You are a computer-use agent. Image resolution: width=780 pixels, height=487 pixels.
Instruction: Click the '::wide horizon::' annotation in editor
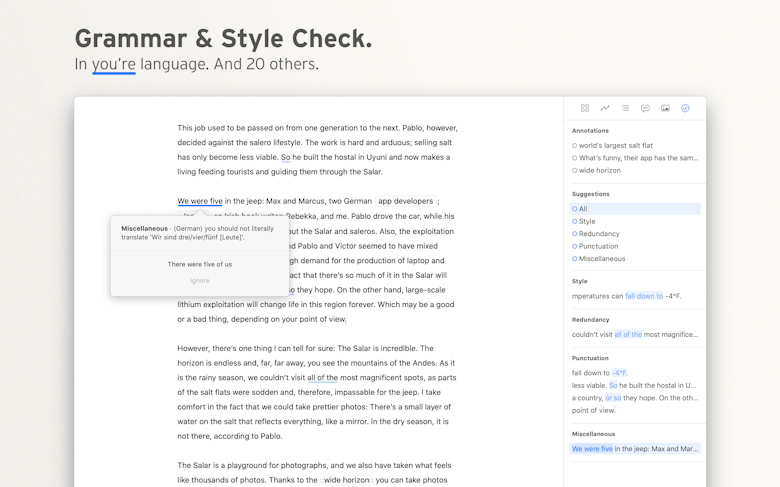(347, 480)
